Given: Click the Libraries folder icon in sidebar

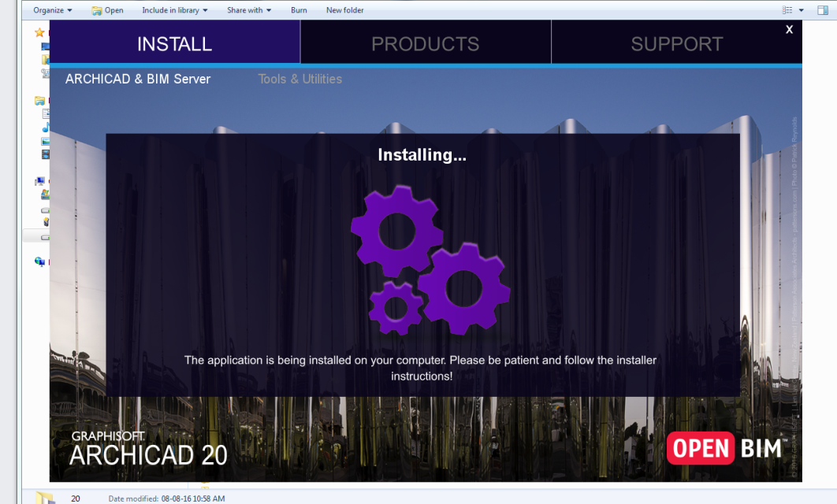Looking at the screenshot, I should pyautogui.click(x=39, y=100).
